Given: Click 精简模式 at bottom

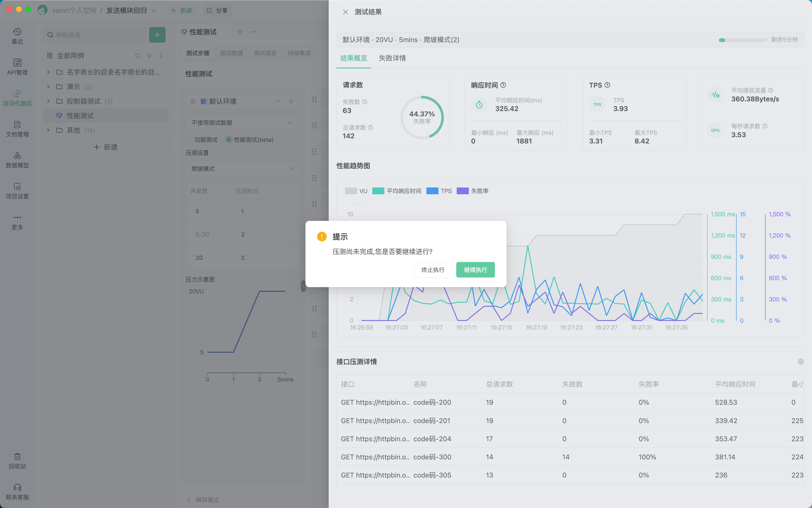Looking at the screenshot, I should pyautogui.click(x=203, y=500).
